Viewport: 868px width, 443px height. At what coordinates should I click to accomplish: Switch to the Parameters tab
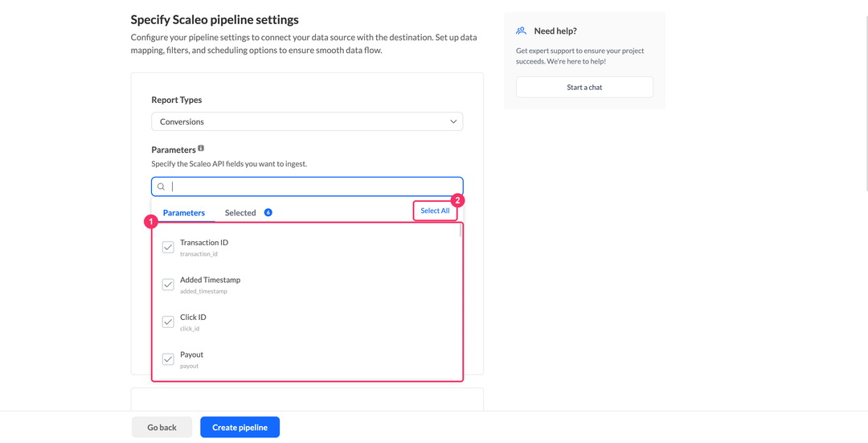(x=184, y=212)
